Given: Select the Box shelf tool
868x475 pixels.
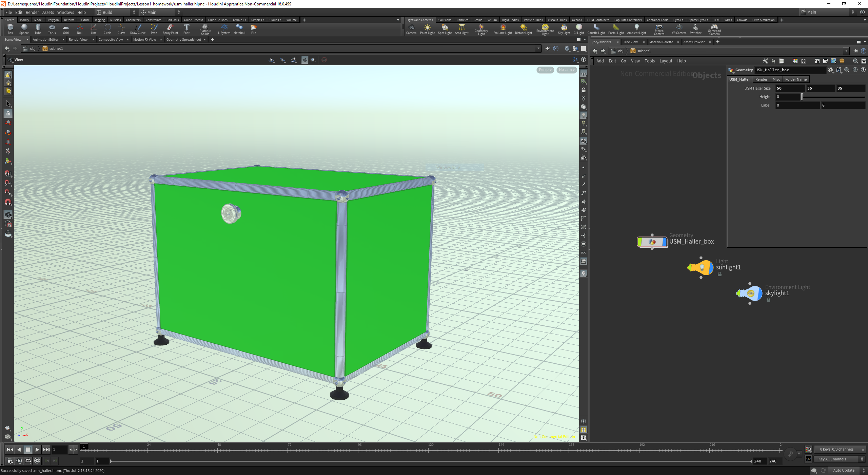Looking at the screenshot, I should pos(10,29).
